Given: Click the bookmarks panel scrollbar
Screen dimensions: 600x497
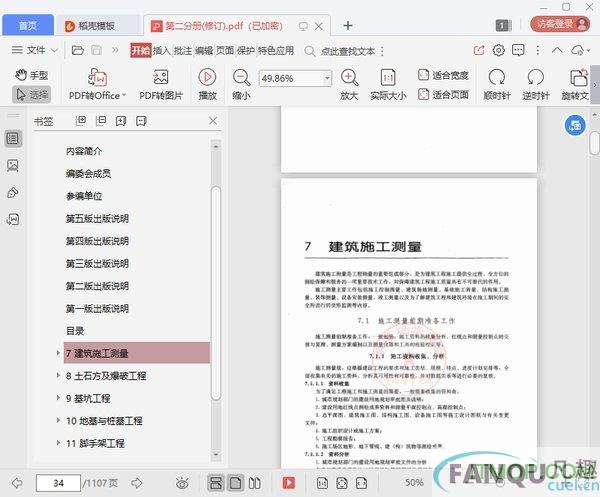Looking at the screenshot, I should tap(216, 293).
